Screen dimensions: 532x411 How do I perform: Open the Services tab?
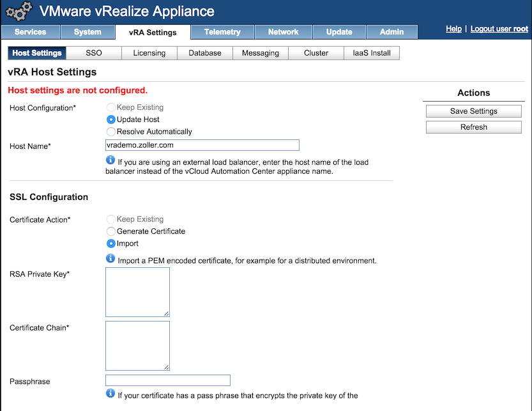pyautogui.click(x=31, y=32)
